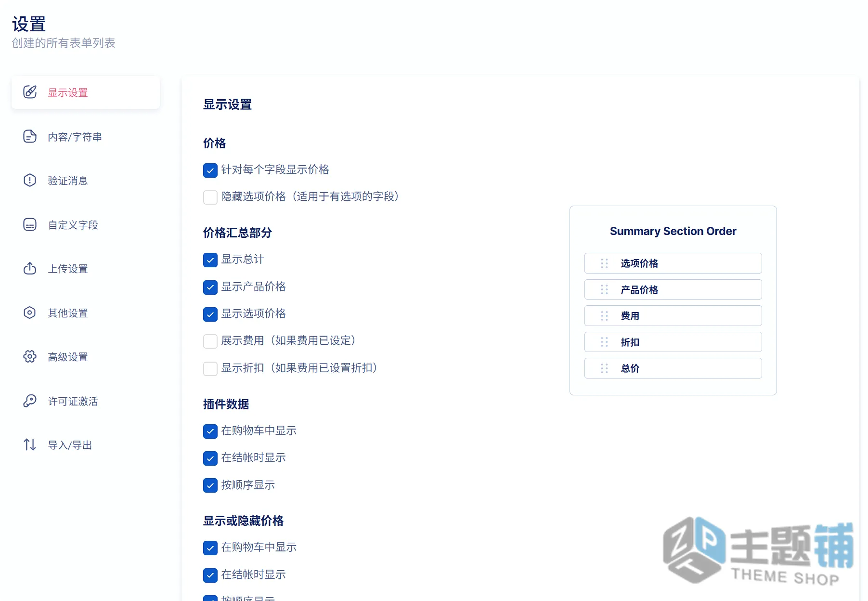Toggle 显示产品价格 checkbox
This screenshot has width=868, height=601.
click(210, 287)
